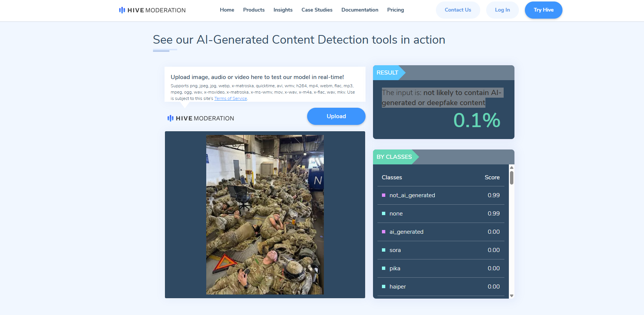Click the pink not_ai_generated class marker
Viewport: 644px width, 315px height.
(383, 195)
